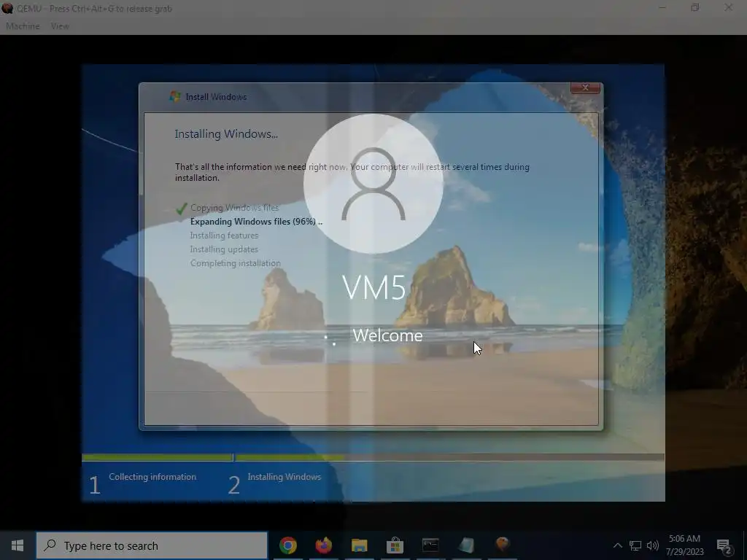This screenshot has height=560, width=747.
Task: Open the network status tray icon
Action: (x=635, y=545)
